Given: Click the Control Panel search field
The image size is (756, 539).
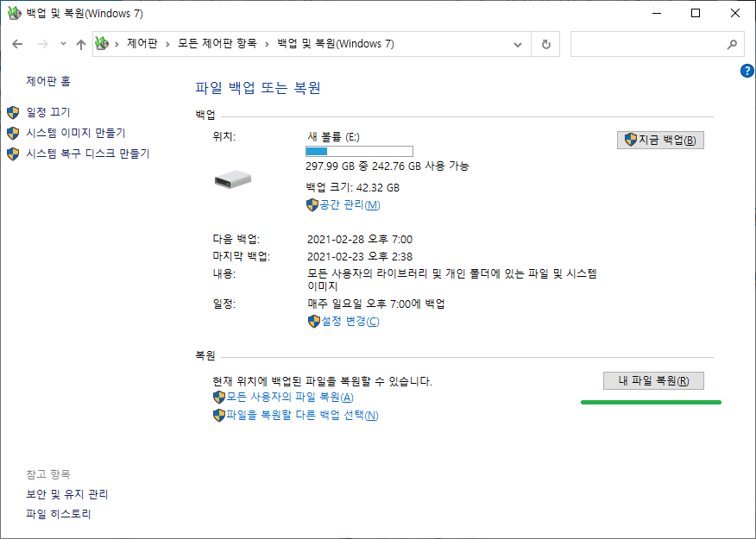Looking at the screenshot, I should click(657, 44).
